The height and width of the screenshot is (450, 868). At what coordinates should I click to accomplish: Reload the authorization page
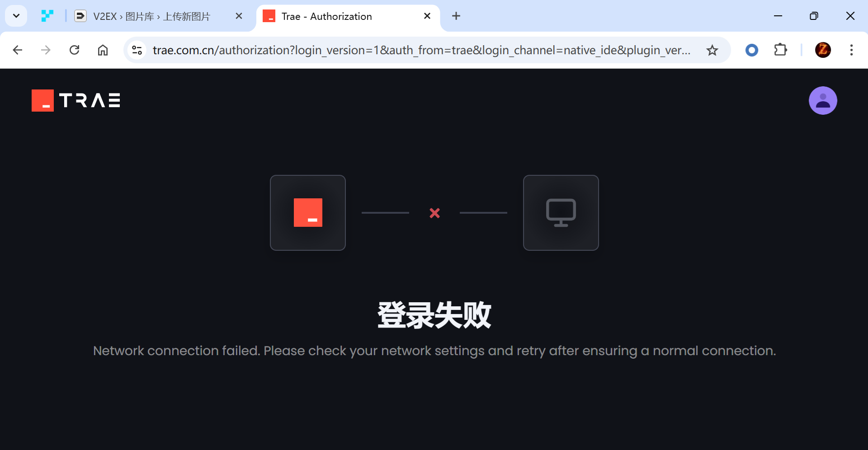tap(75, 50)
